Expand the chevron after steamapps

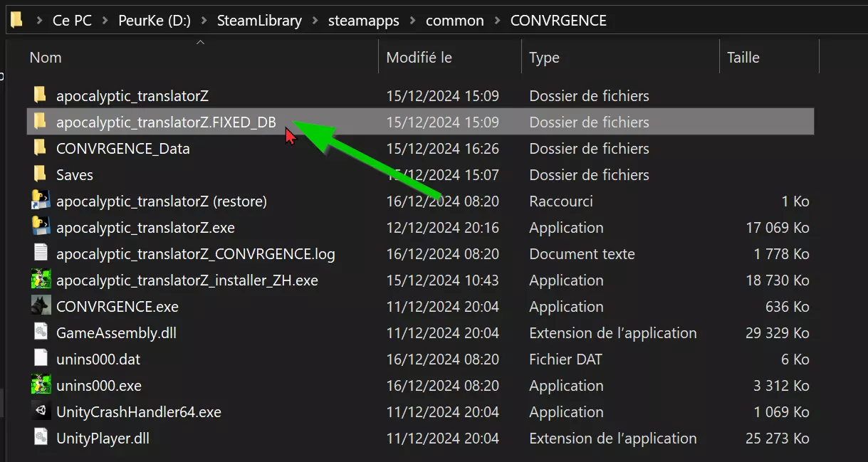[x=413, y=21]
